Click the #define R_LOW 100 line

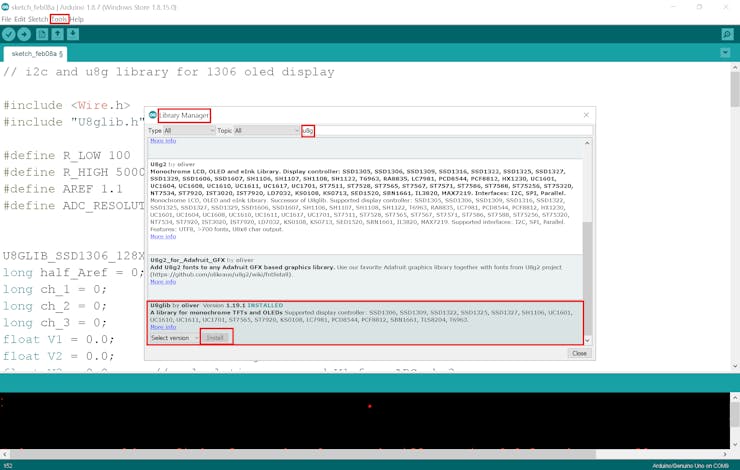(67, 155)
